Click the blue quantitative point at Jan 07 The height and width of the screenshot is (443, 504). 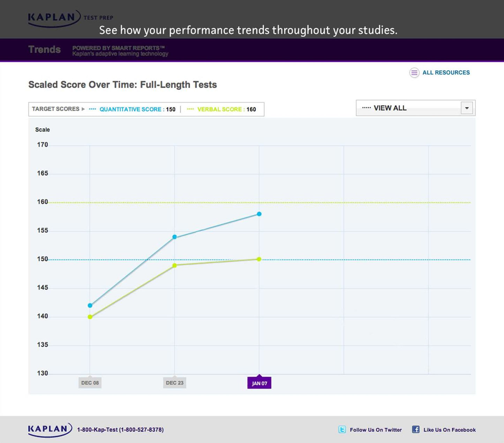pyautogui.click(x=259, y=214)
